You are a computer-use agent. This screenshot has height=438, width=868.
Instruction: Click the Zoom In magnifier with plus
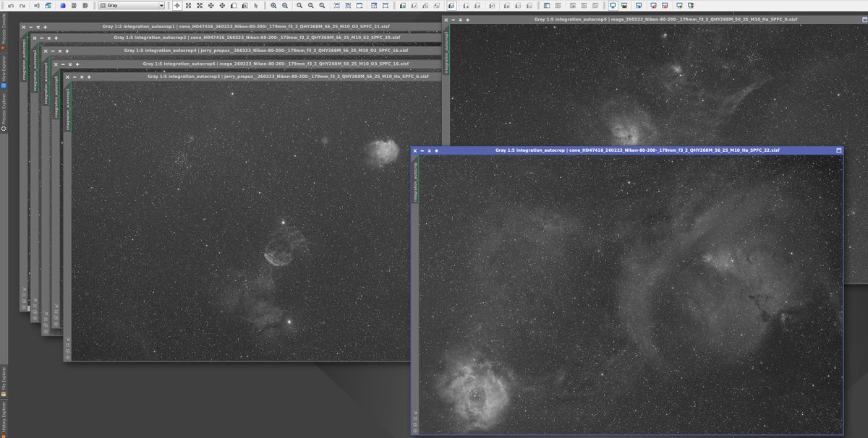273,5
